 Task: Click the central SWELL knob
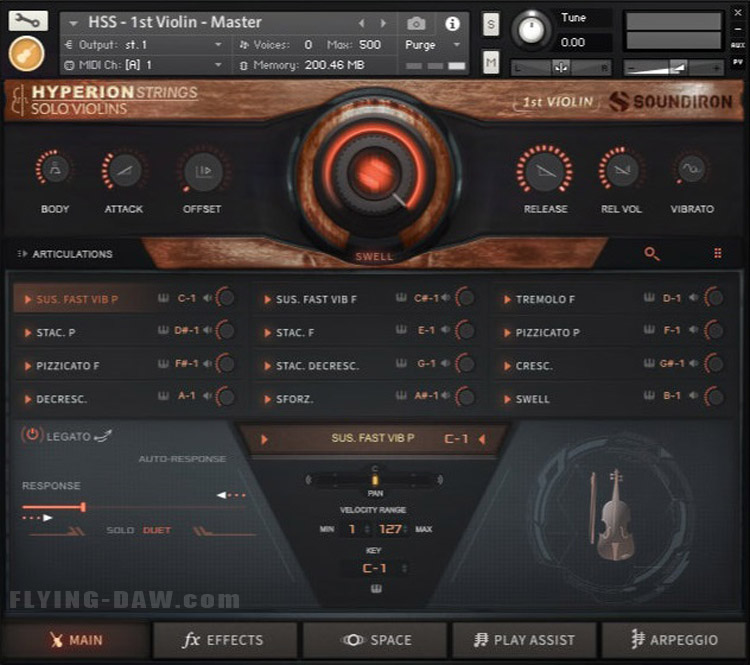coord(376,173)
